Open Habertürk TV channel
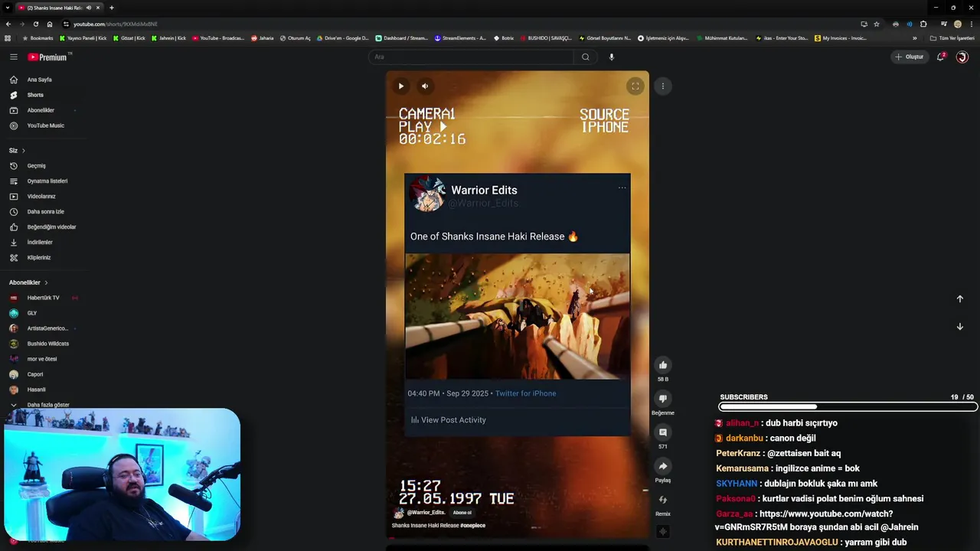980x551 pixels. point(42,298)
